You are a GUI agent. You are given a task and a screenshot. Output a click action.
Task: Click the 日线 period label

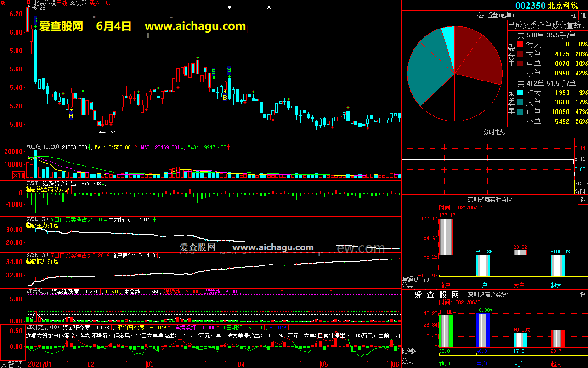click(62, 3)
